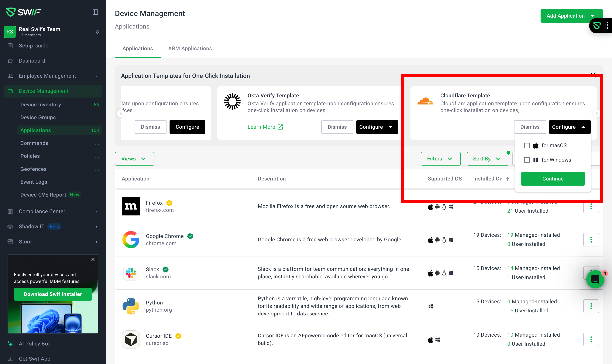Open Device Inventory in sidebar

[40, 105]
